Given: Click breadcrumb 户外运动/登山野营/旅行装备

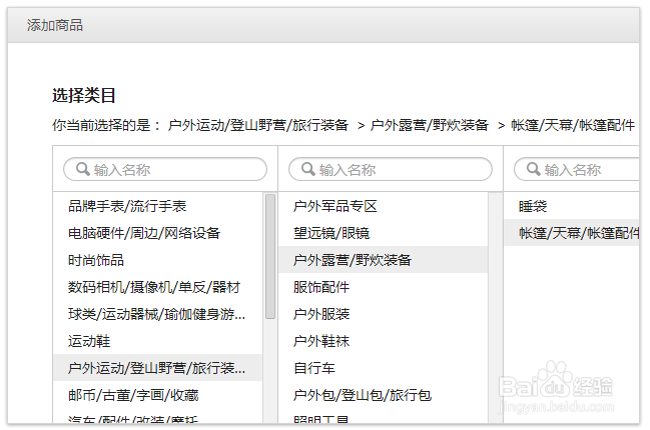Looking at the screenshot, I should [x=258, y=125].
